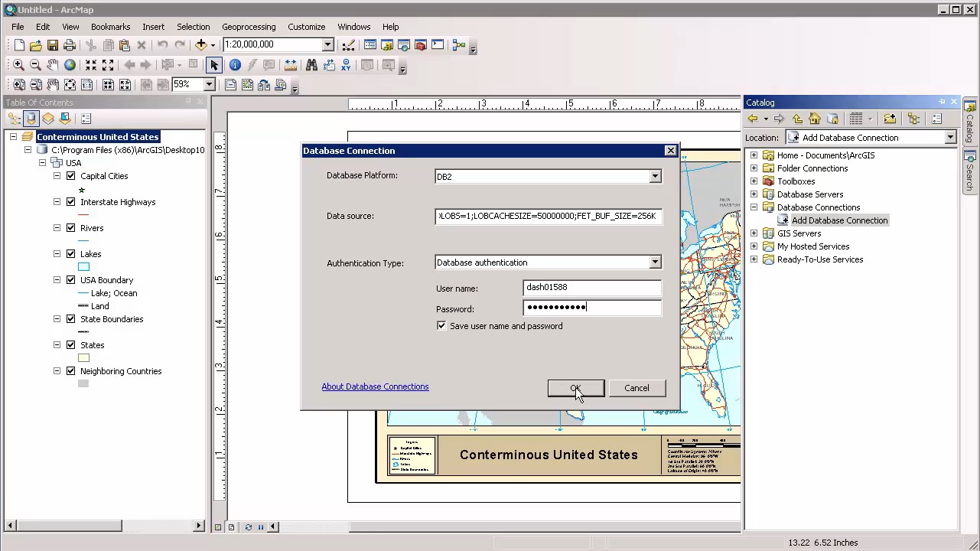Click the List By Drawing Order icon

[14, 119]
